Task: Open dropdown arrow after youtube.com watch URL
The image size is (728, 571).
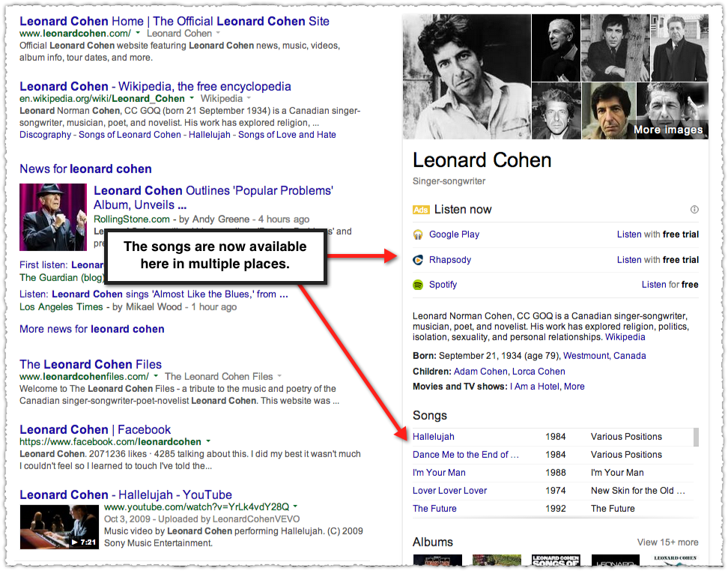Action: tap(295, 506)
